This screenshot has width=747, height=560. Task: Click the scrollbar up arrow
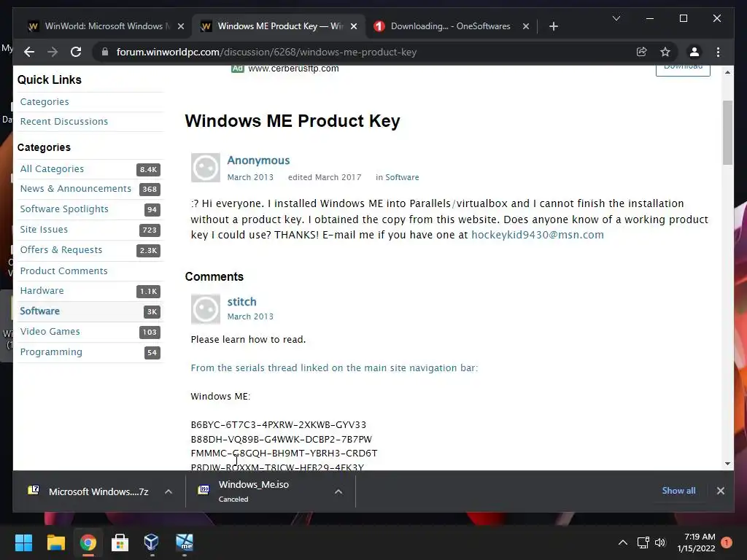pyautogui.click(x=727, y=72)
